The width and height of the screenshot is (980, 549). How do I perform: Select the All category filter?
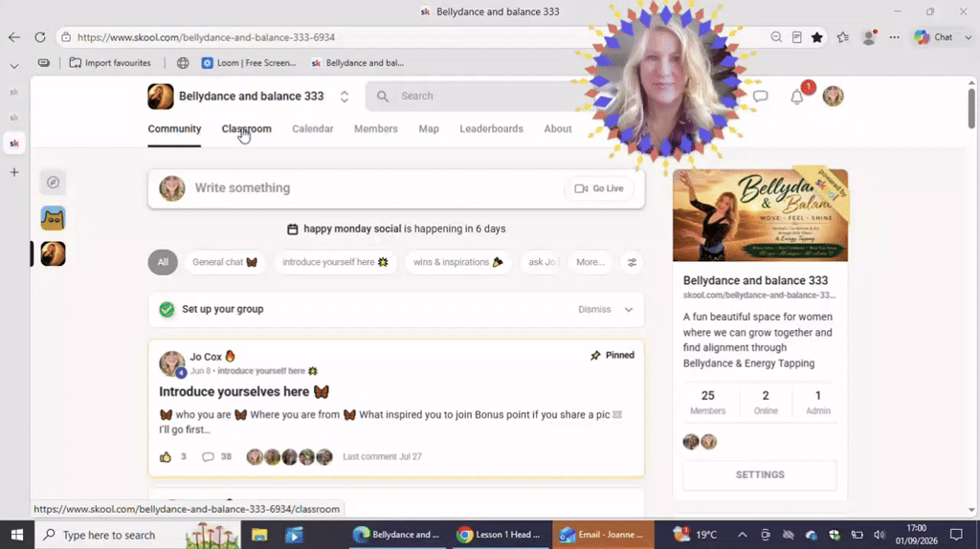coord(163,262)
